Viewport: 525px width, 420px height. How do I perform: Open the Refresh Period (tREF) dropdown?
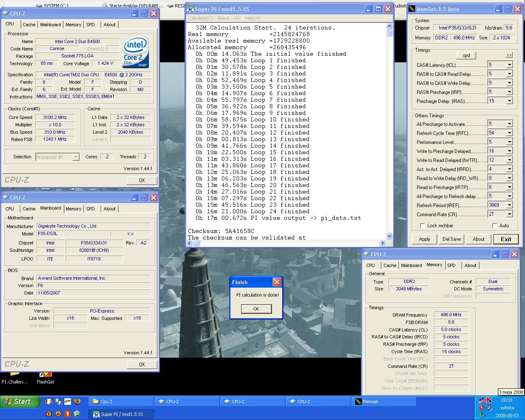[x=509, y=205]
